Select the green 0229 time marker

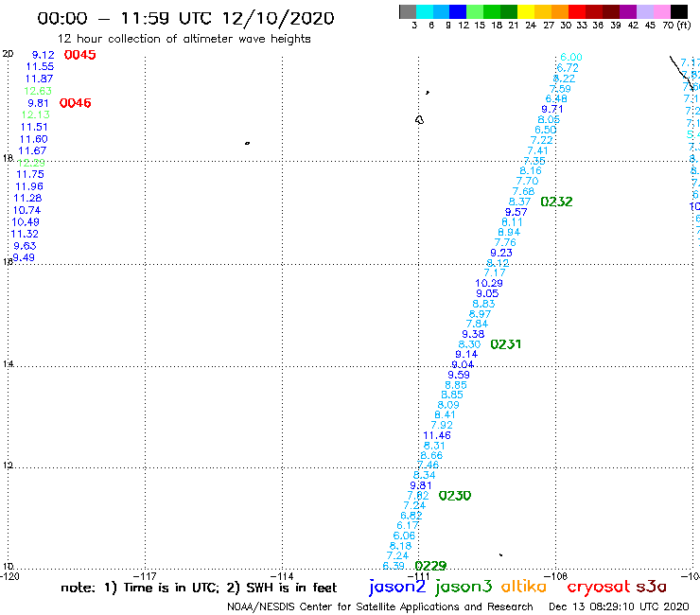point(430,566)
